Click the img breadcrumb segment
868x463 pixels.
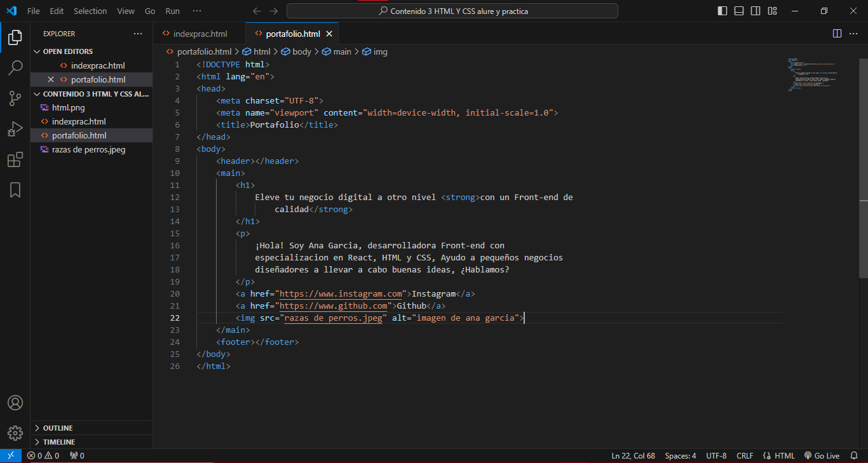[375, 51]
